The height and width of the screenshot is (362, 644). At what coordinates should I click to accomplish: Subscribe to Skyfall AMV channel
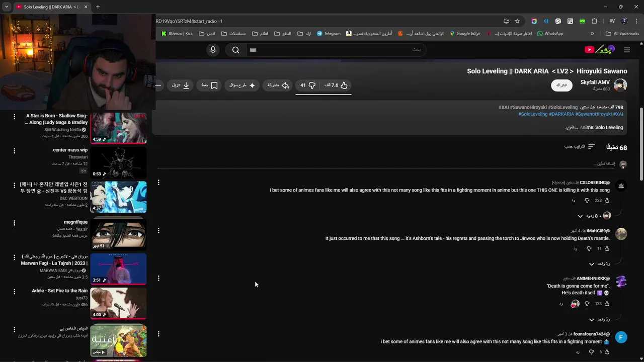(561, 85)
